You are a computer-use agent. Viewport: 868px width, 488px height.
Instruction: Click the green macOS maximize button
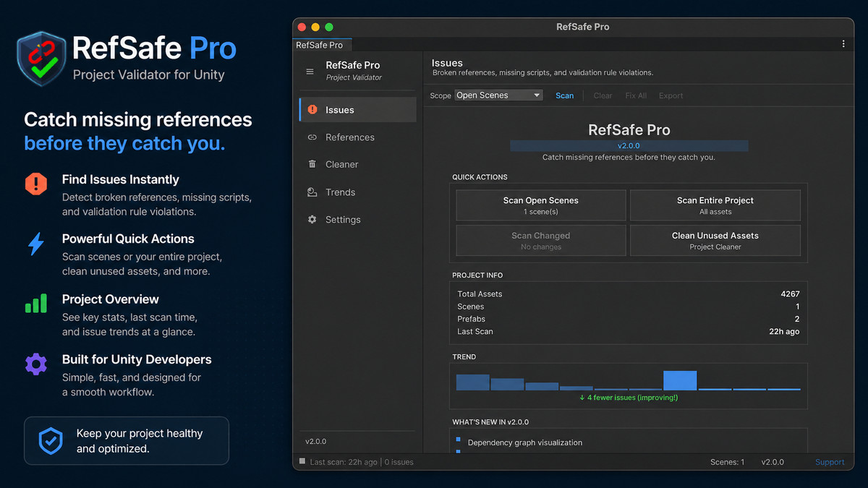[x=329, y=27]
